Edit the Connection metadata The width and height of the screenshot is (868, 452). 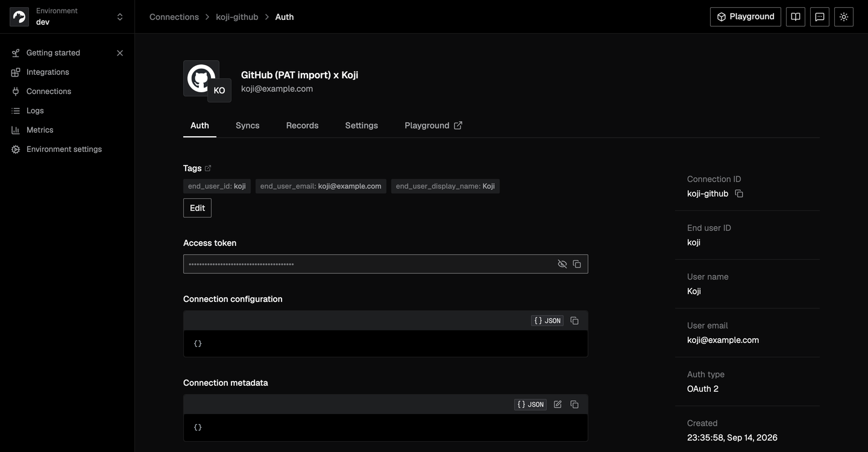(x=558, y=404)
